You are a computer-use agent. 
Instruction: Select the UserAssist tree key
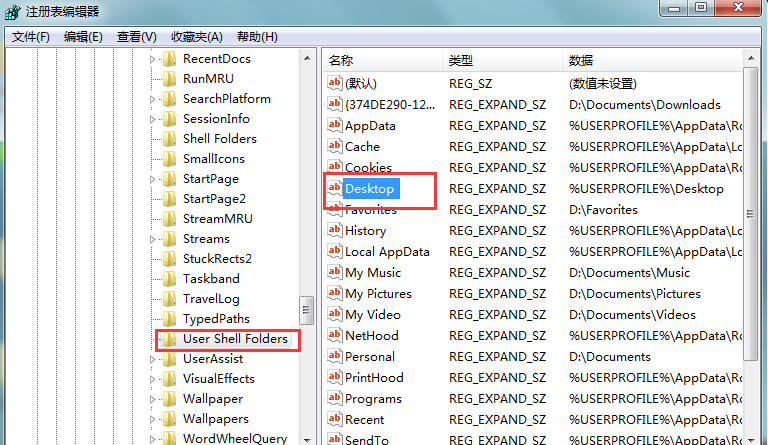213,359
